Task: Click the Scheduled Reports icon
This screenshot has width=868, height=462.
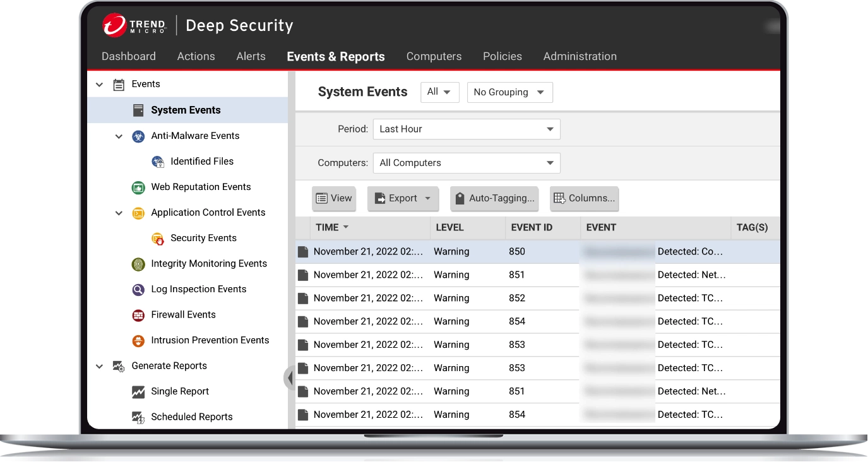Action: [138, 417]
